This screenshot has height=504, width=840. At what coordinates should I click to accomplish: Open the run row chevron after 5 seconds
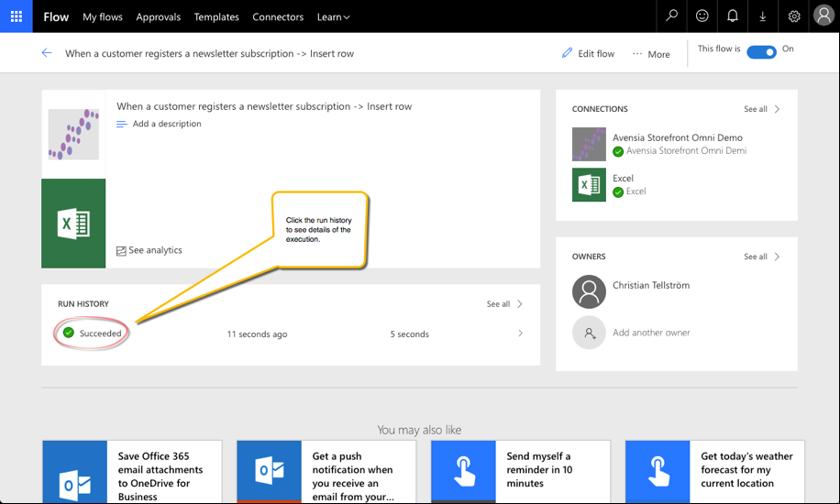tap(520, 334)
